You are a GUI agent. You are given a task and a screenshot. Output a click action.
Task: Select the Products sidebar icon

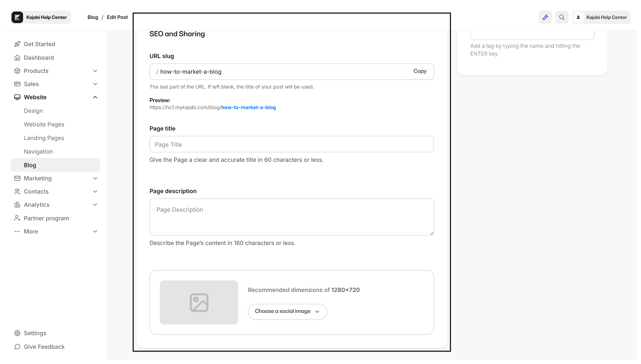17,71
